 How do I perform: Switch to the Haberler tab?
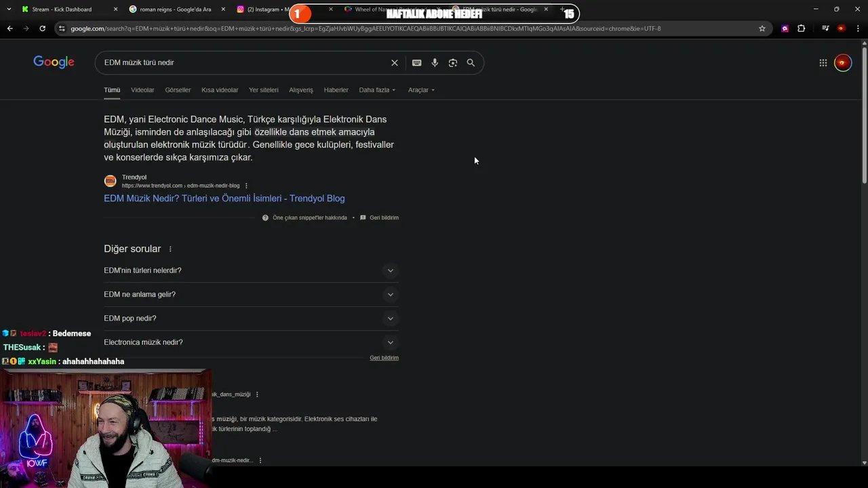click(x=336, y=90)
